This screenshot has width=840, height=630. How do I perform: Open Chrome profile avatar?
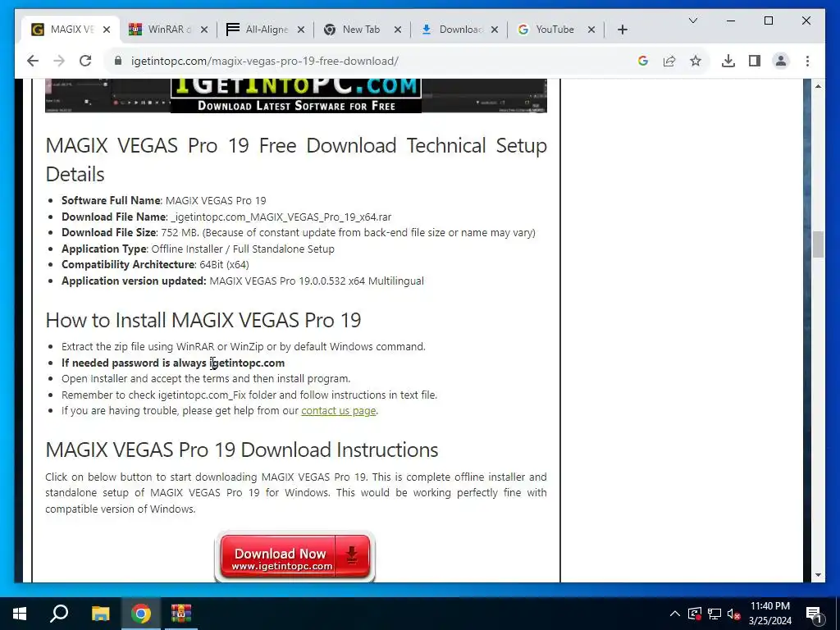click(781, 61)
